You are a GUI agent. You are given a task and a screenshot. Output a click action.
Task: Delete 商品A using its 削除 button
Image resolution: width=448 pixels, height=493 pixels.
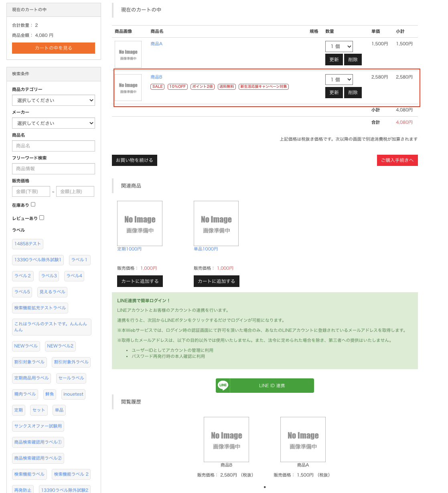(x=353, y=59)
